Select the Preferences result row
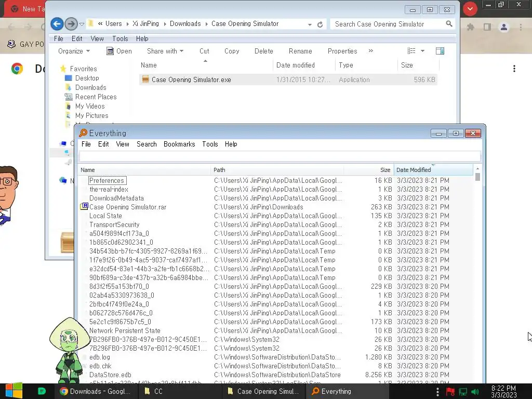 click(276, 180)
